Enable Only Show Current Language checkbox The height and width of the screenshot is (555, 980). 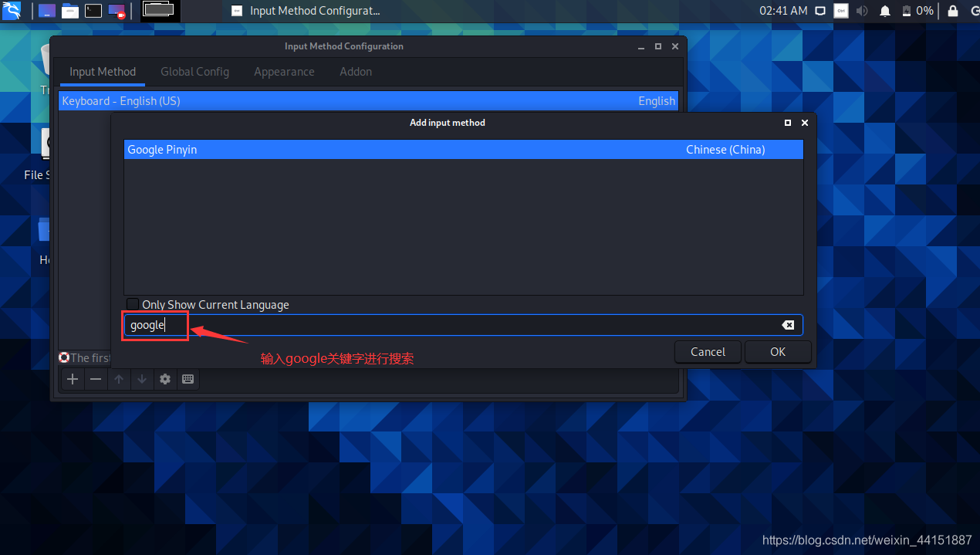click(x=133, y=305)
